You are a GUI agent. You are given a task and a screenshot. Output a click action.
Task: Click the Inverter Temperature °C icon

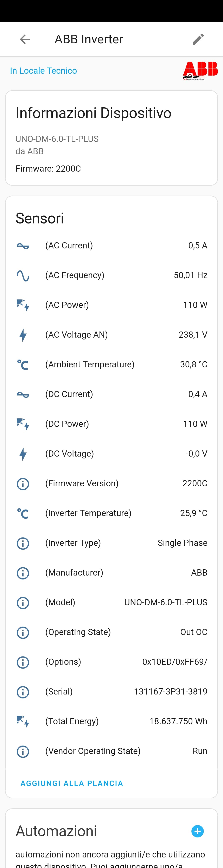tap(23, 513)
